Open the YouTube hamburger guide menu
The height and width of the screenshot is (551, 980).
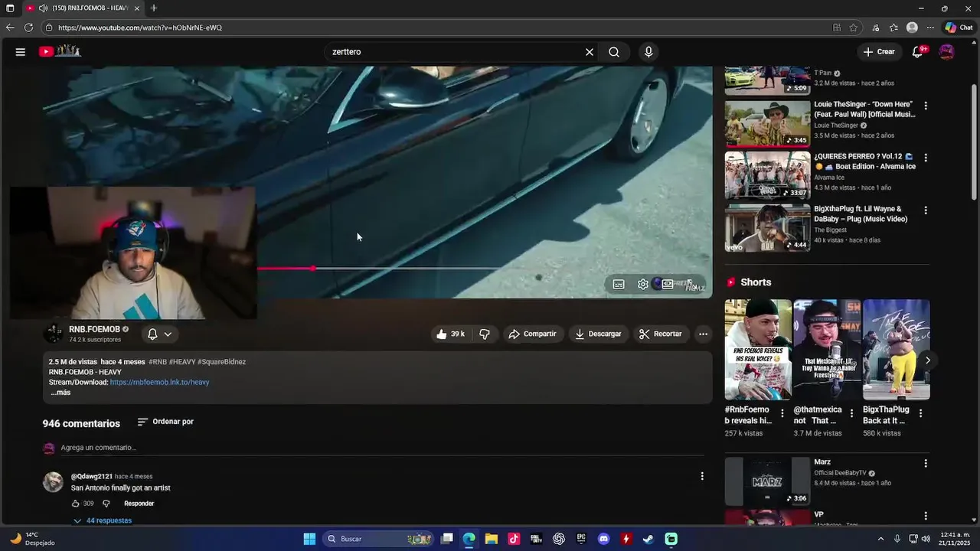[21, 52]
